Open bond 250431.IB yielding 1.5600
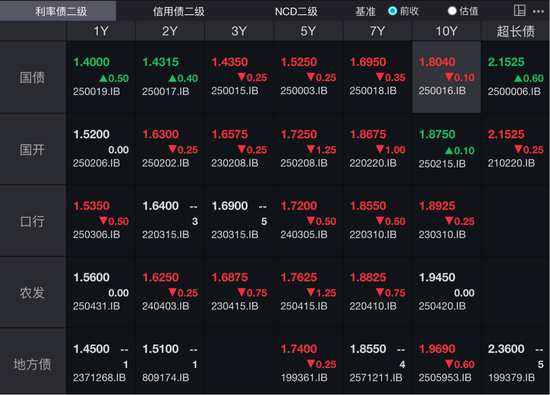 [x=101, y=293]
